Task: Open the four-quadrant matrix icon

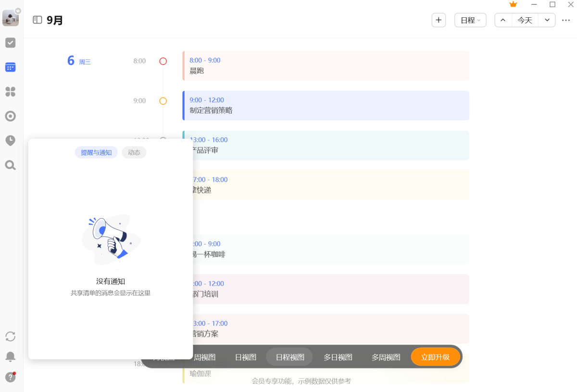Action: click(10, 91)
